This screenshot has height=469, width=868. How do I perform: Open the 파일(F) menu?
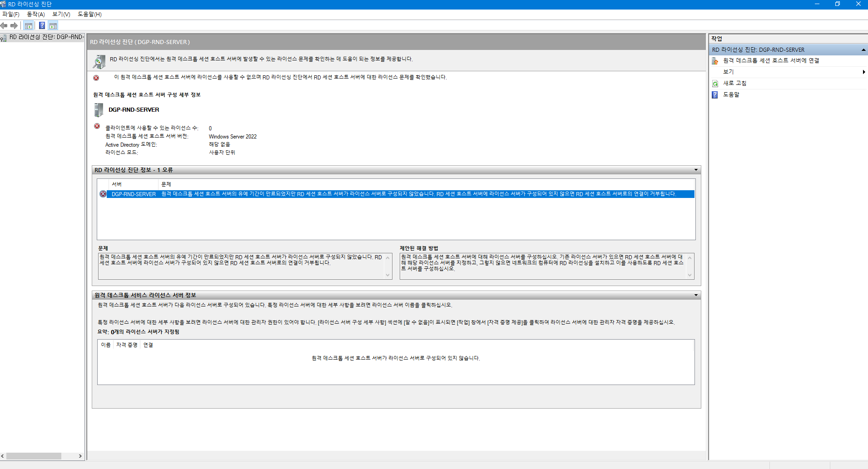pyautogui.click(x=11, y=15)
